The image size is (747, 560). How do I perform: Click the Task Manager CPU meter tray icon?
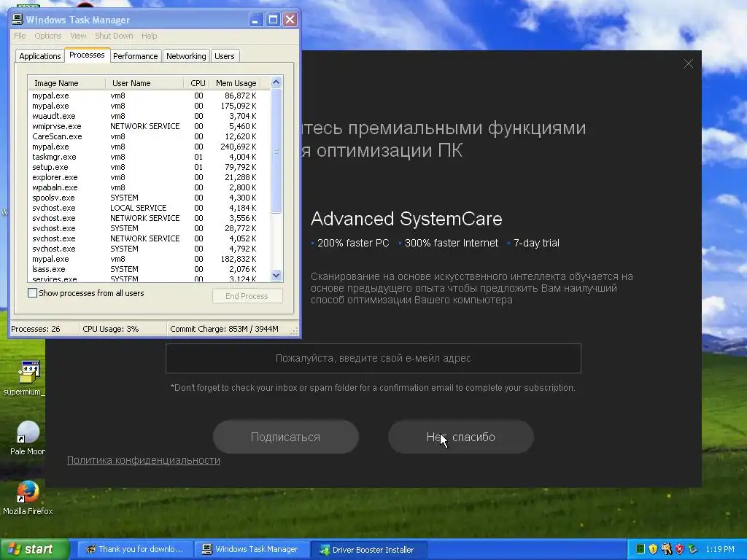tap(640, 549)
